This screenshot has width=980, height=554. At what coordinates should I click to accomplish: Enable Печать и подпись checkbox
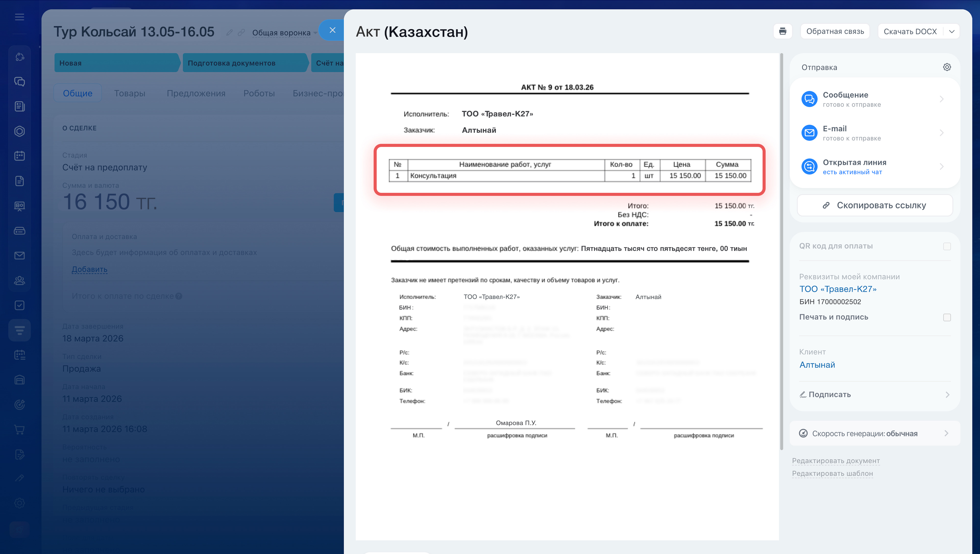pyautogui.click(x=947, y=317)
